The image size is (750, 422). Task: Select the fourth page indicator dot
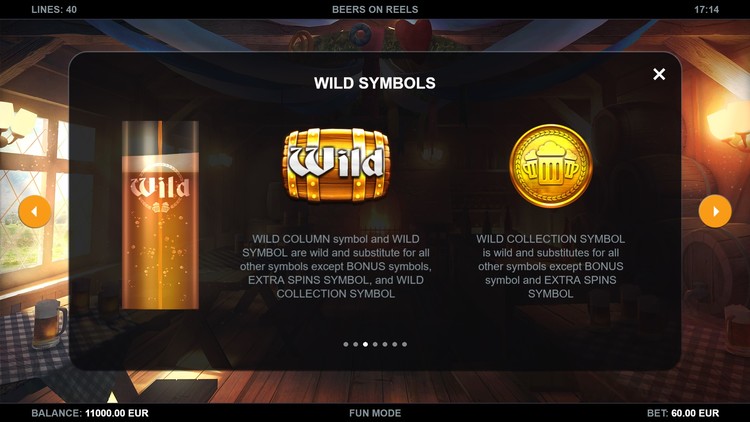375,344
